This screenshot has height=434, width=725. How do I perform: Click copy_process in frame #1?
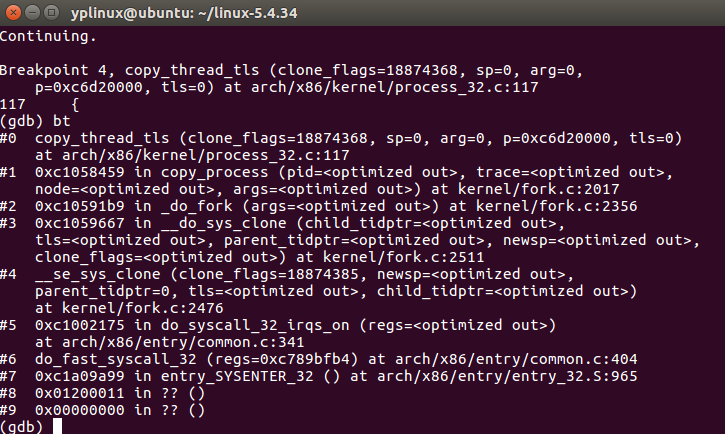[215, 172]
